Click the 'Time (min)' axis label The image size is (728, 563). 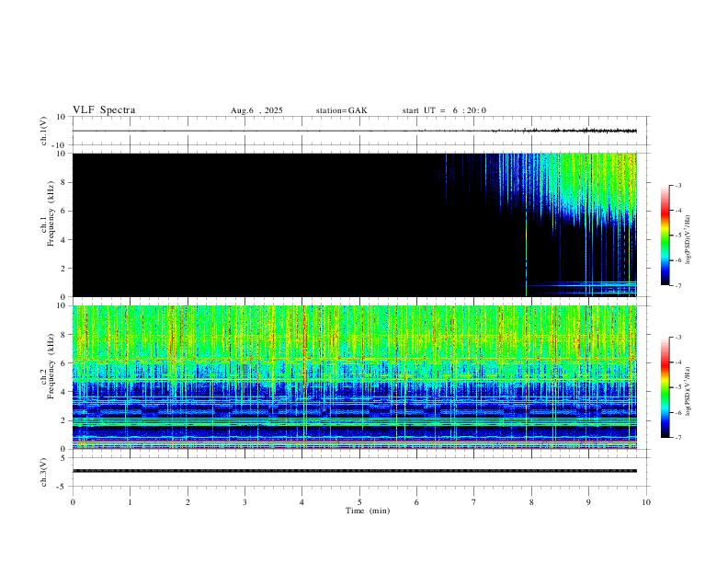368,511
